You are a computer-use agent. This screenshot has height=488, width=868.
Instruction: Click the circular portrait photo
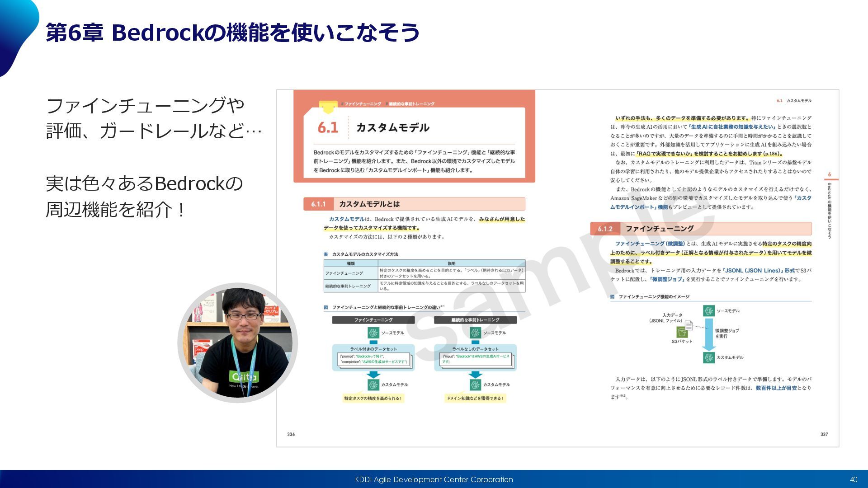[x=238, y=343]
